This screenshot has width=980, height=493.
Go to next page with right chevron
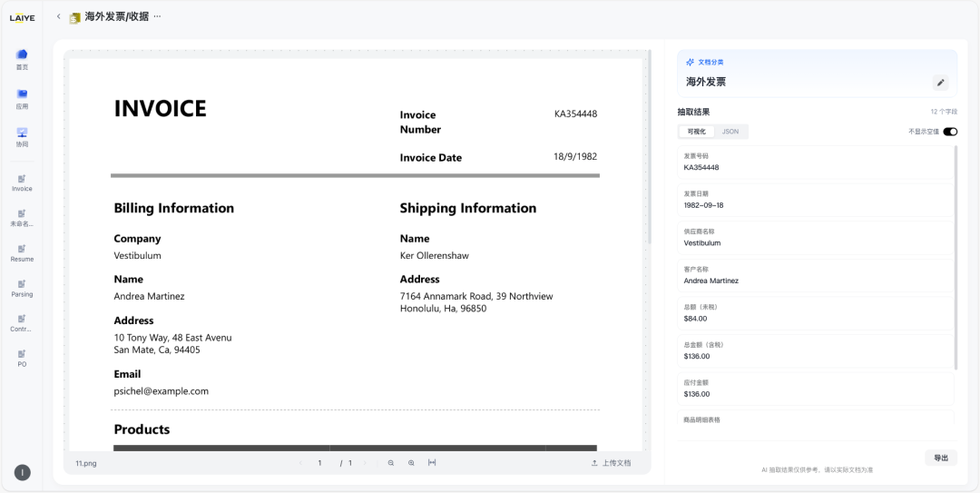pos(365,463)
